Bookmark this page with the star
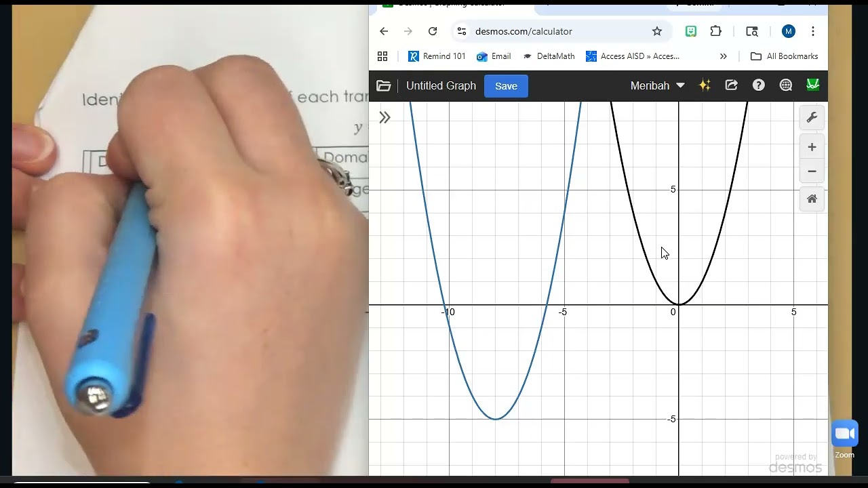 coord(656,31)
